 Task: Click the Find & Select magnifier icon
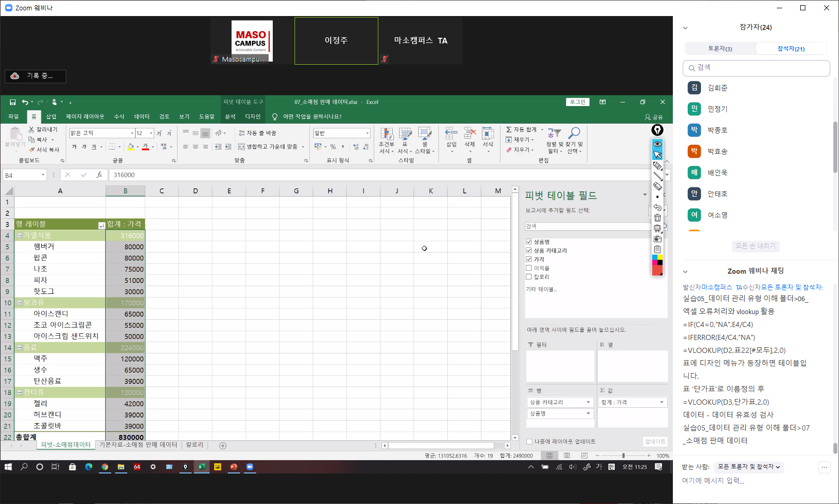pyautogui.click(x=574, y=134)
